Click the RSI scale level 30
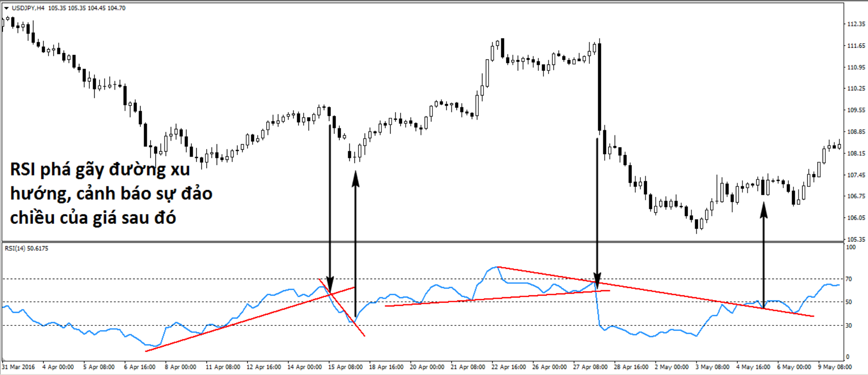868x375 pixels. coord(849,325)
